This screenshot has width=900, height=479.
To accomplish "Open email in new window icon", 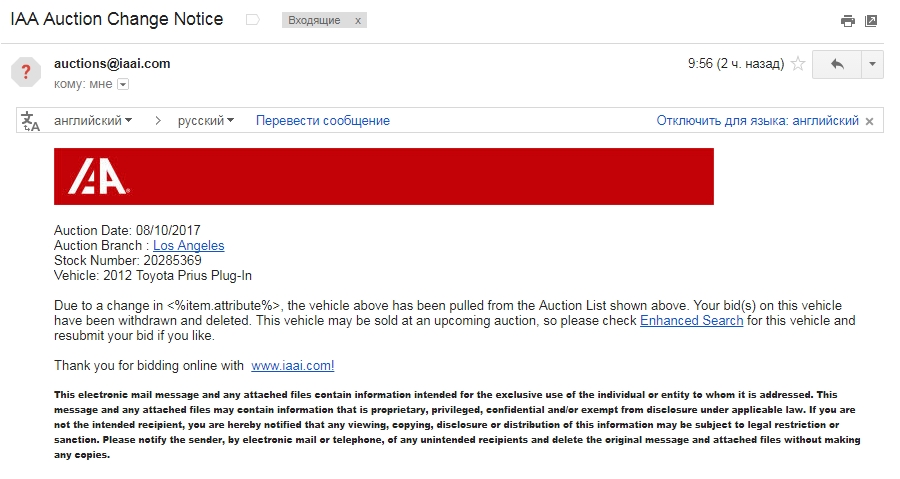I will tap(871, 20).
